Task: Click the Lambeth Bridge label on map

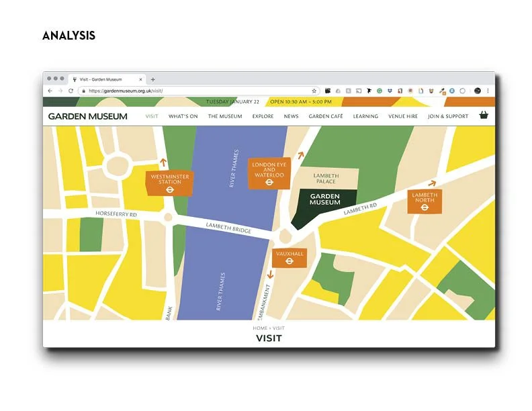Action: click(x=228, y=228)
